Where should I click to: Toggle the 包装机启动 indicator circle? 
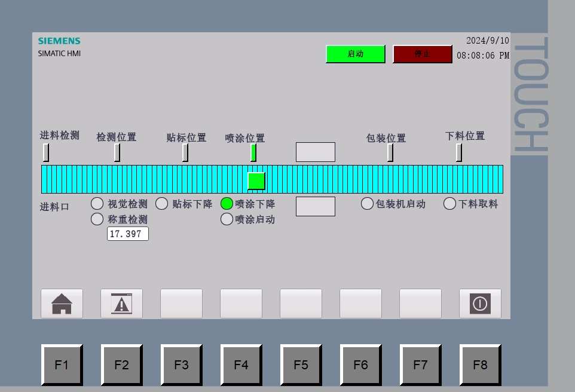(367, 204)
